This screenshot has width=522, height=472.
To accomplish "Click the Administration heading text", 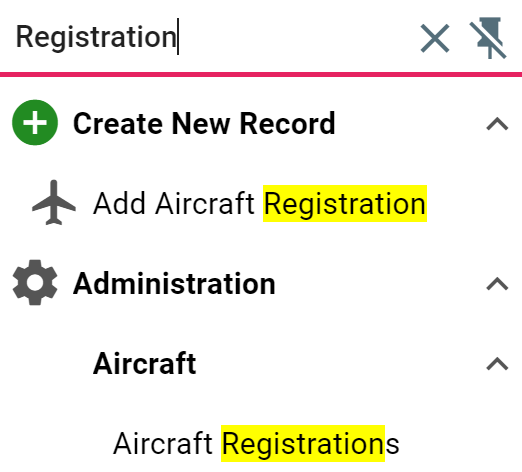I will point(174,284).
